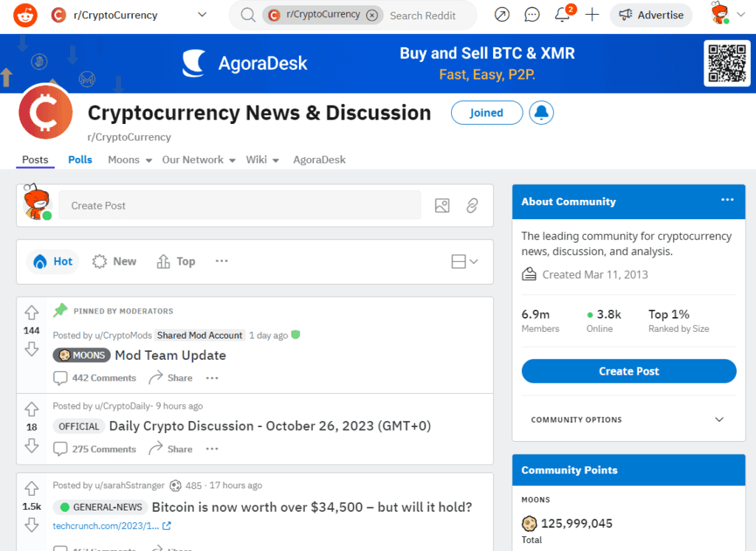Downvote the Daily Crypto Discussion post
756x551 pixels.
[x=32, y=446]
